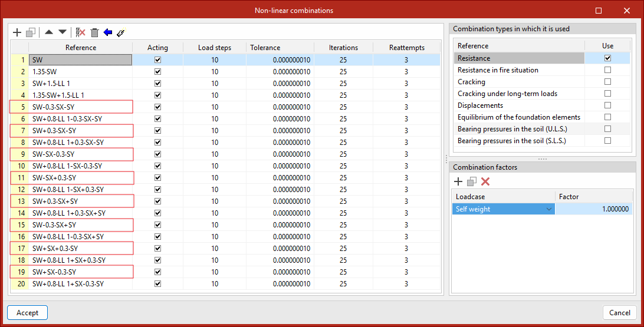Viewport: 644px width, 327px height.
Task: Open the wizard wand generation tool
Action: pos(121,32)
